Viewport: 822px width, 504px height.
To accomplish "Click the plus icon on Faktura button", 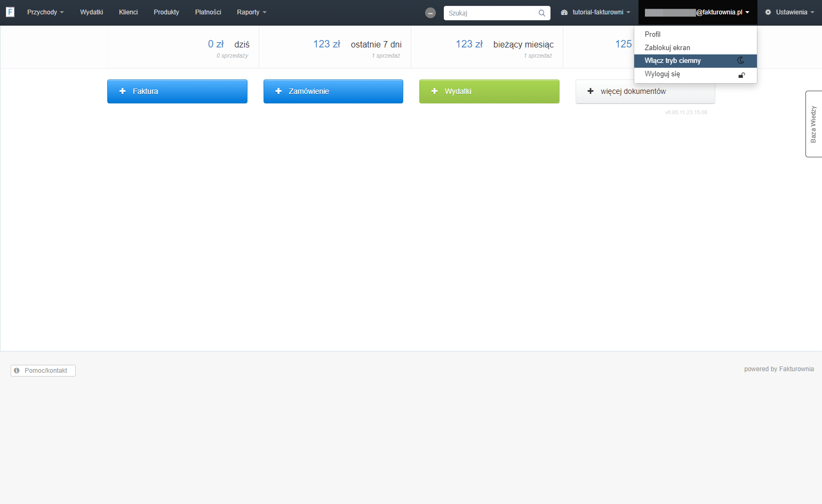I will 122,91.
